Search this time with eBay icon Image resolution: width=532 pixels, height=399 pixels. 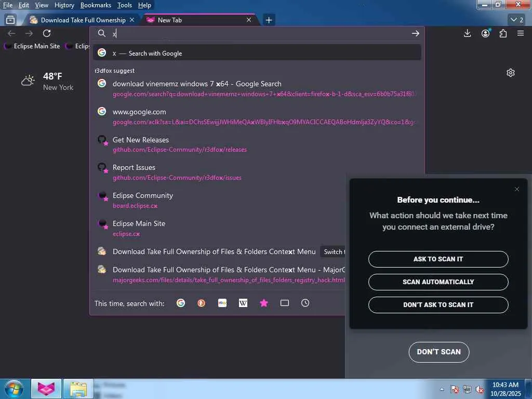tap(222, 303)
